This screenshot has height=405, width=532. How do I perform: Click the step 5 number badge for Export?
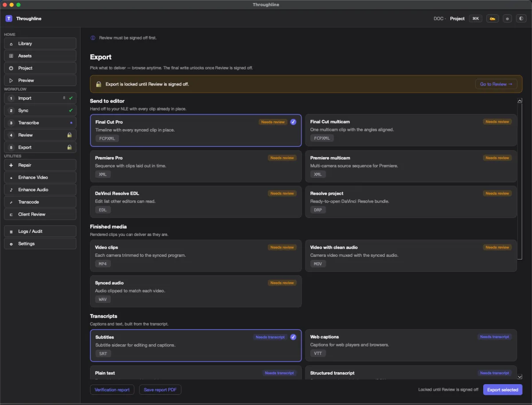pos(11,147)
